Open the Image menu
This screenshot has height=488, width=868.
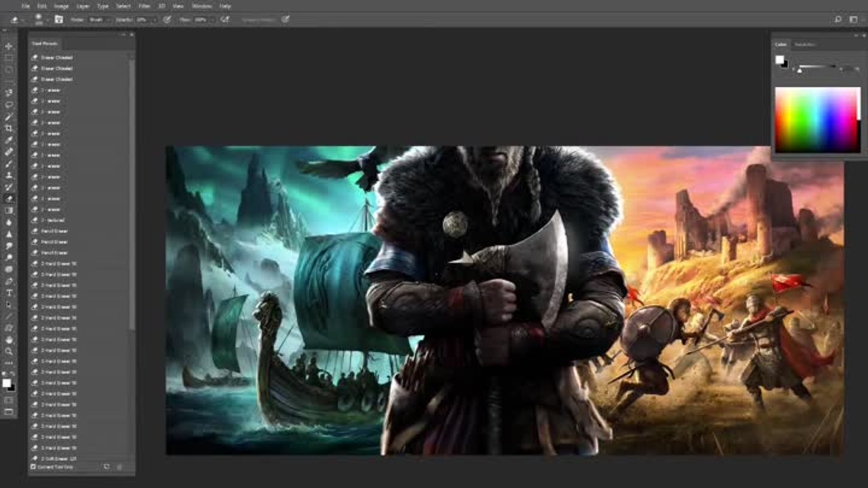click(x=61, y=6)
